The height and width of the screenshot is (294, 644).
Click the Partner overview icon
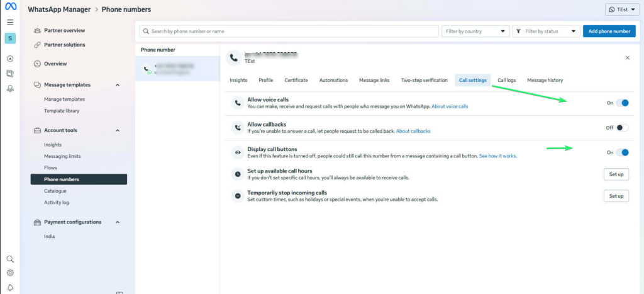pos(38,30)
